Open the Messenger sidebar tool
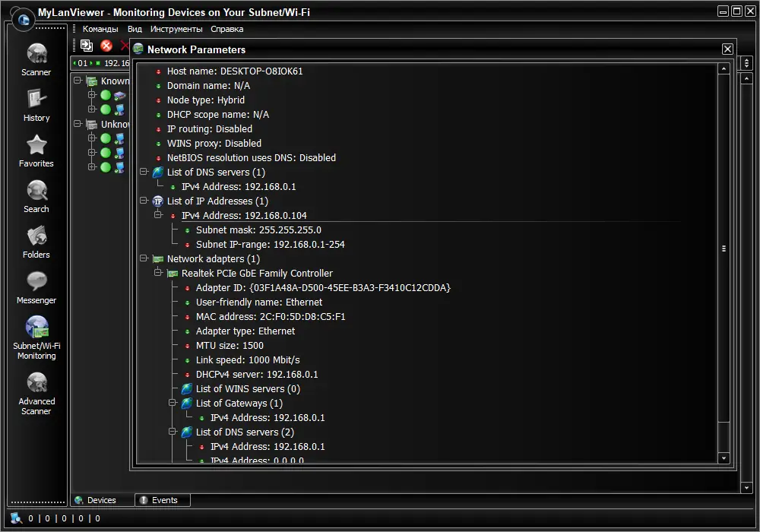Image resolution: width=760 pixels, height=532 pixels. [x=36, y=287]
